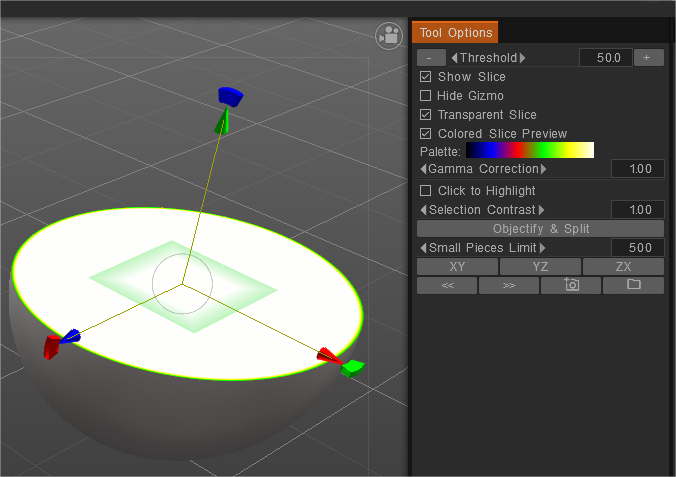Click the minus button beside Threshold

[430, 58]
